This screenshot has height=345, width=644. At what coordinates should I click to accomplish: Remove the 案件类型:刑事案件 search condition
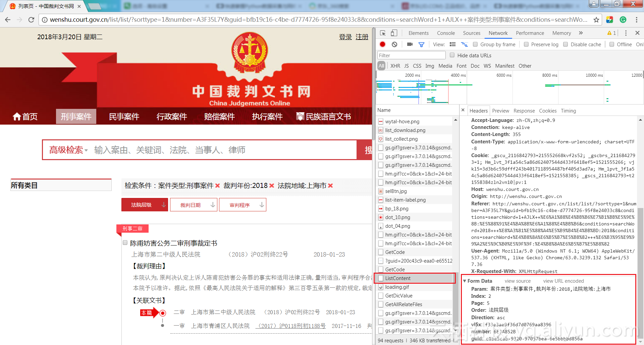[217, 186]
